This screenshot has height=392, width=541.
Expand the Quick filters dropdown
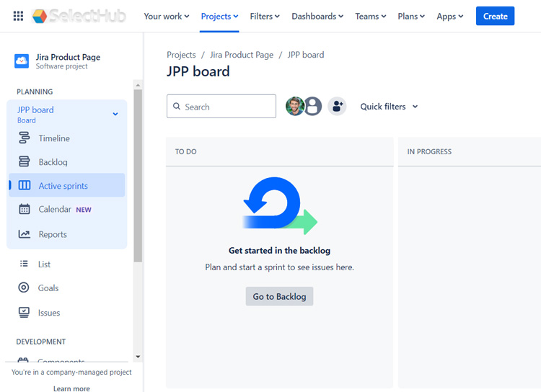tap(389, 107)
